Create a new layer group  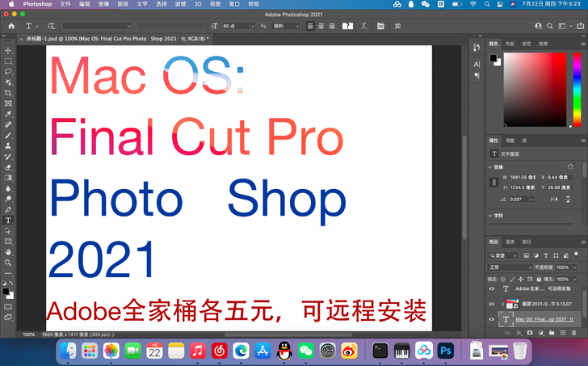tap(552, 333)
